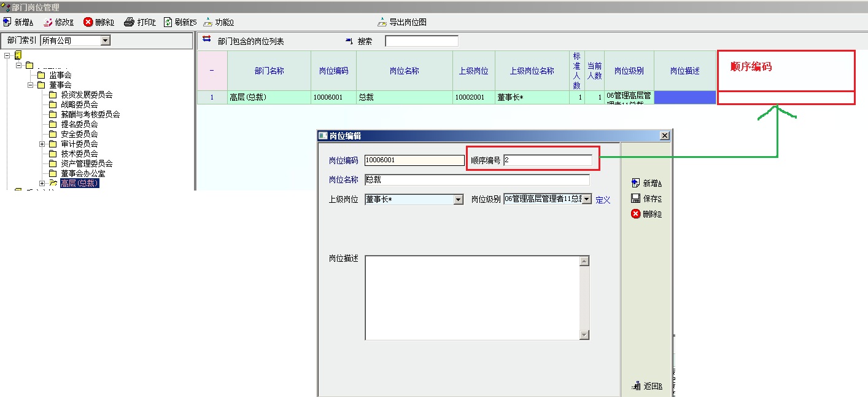868x397 pixels.
Task: Click the 修改 edit toolbar icon
Action: coord(48,22)
